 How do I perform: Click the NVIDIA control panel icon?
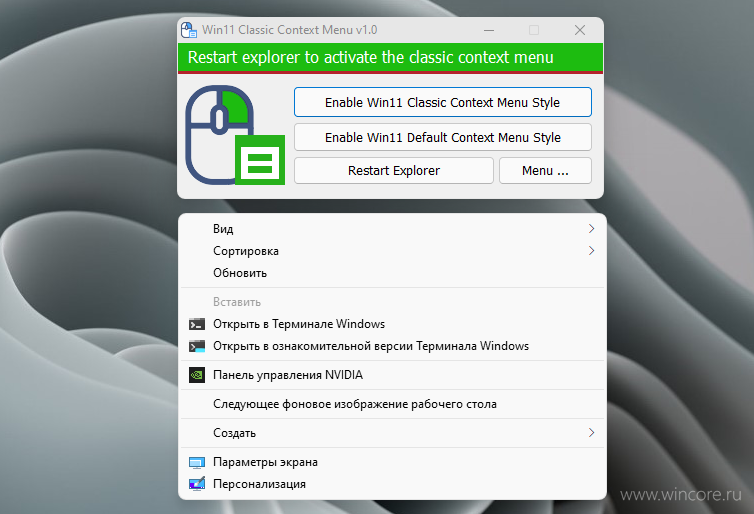pos(197,375)
